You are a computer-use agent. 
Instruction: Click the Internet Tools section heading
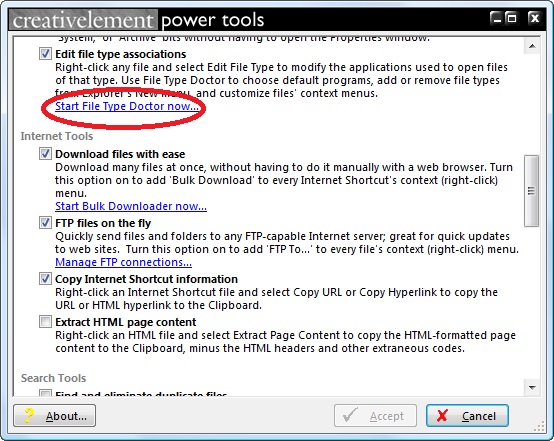click(57, 136)
